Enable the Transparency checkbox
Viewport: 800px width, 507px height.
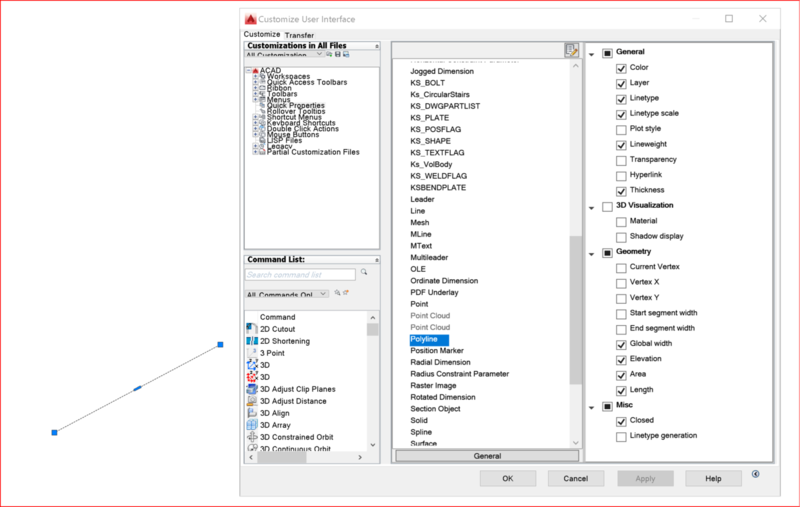pyautogui.click(x=621, y=161)
